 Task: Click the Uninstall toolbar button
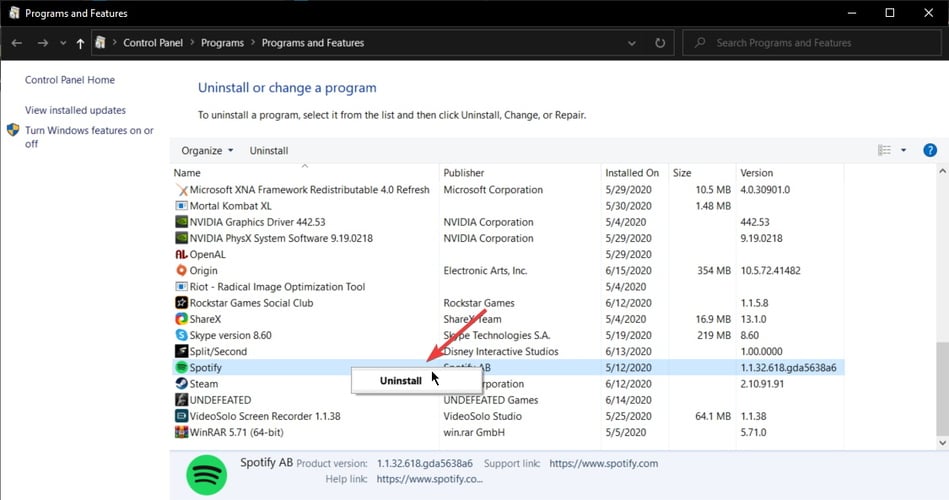coord(269,151)
